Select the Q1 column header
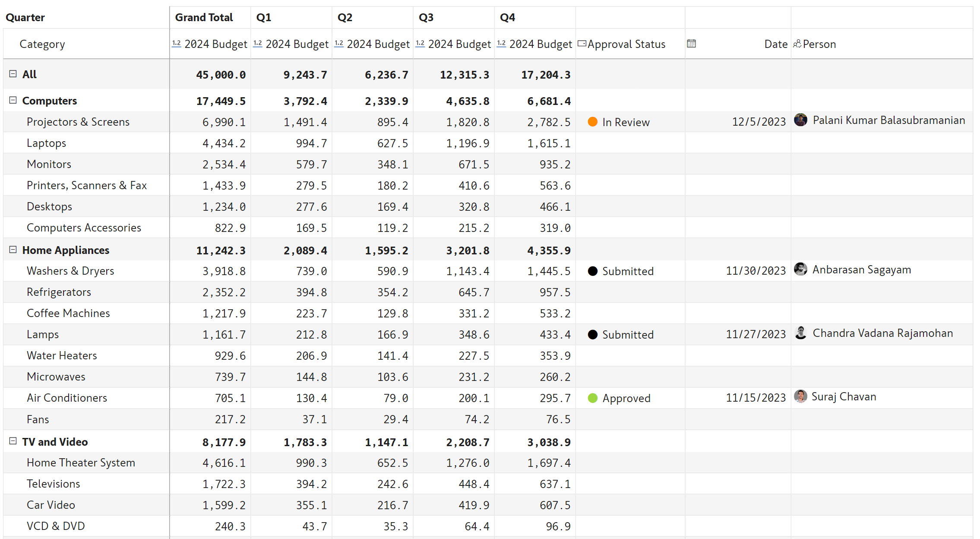 point(291,17)
